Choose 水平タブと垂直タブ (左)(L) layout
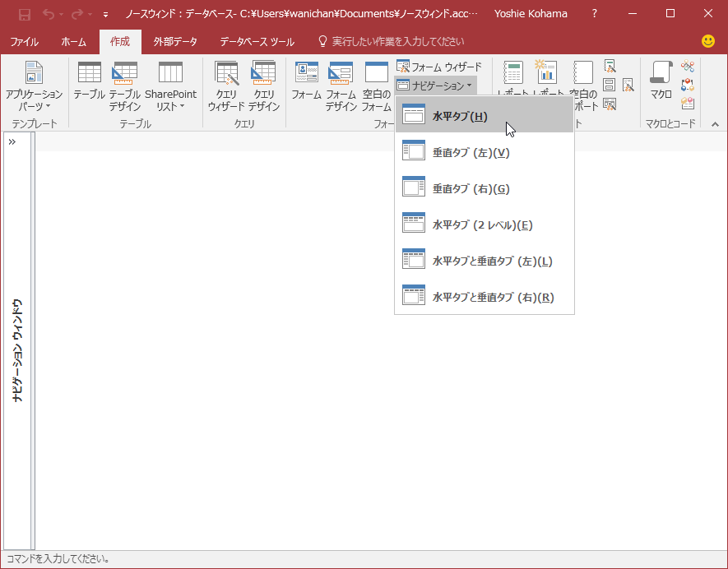Screen dimensions: 728x569 [485, 261]
